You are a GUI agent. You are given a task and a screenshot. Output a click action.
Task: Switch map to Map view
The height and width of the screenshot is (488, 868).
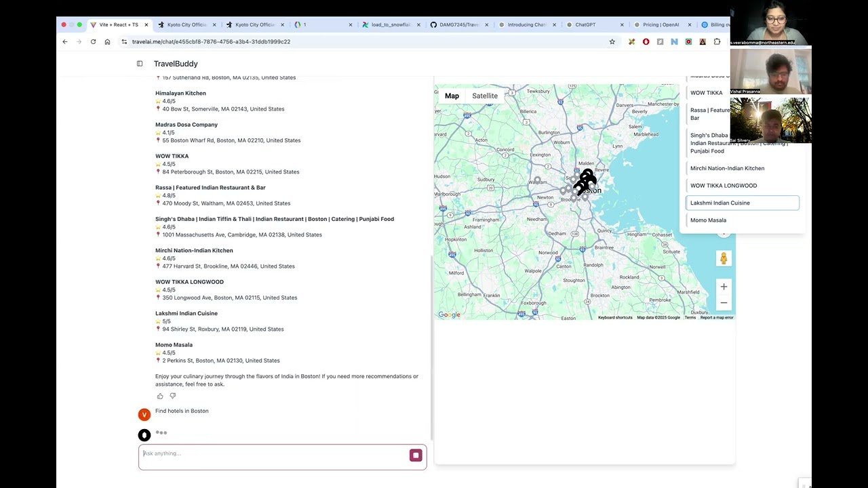tap(452, 96)
